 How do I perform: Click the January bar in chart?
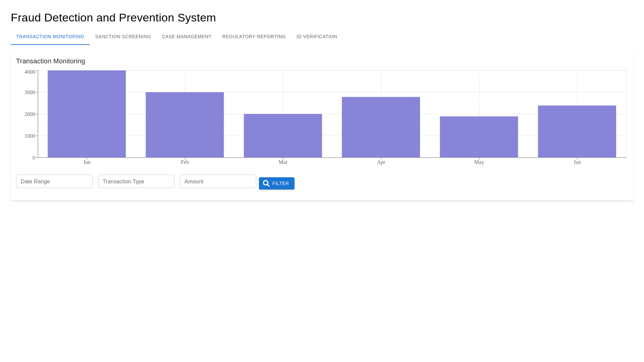tap(87, 114)
